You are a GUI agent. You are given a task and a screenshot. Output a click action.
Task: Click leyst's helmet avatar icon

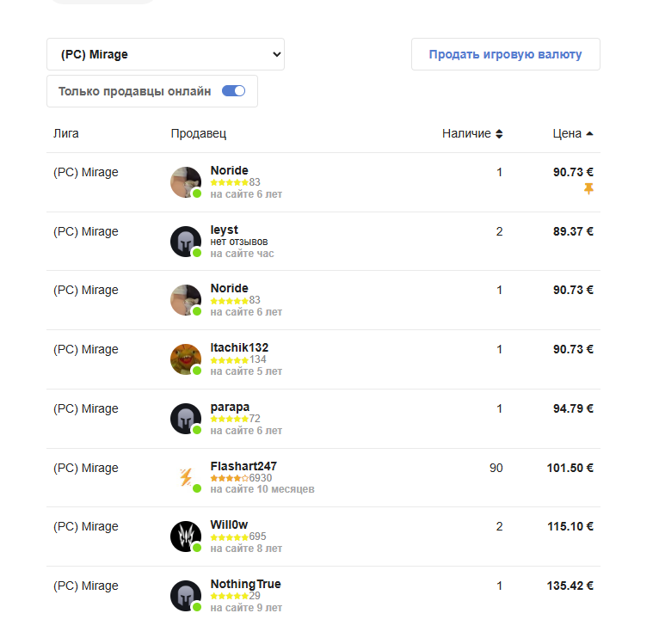186,242
